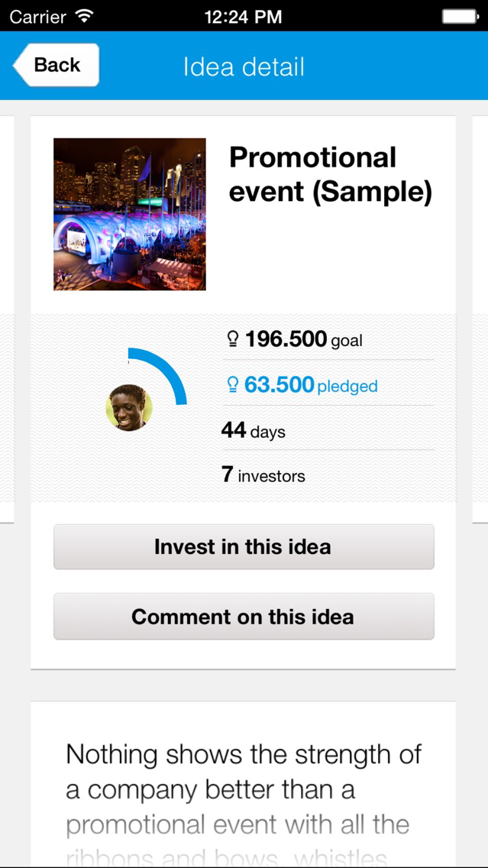
Task: Tap the Wi-Fi icon in status bar
Action: [84, 16]
